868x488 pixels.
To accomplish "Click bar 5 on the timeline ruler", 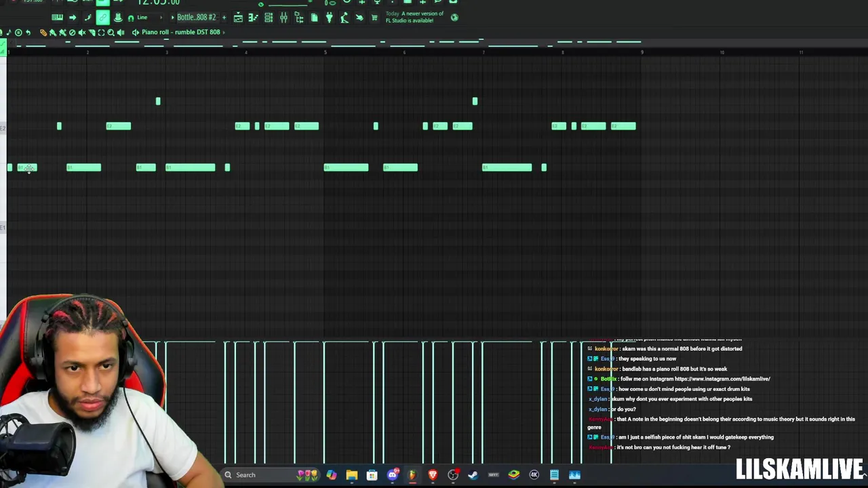I will click(325, 52).
